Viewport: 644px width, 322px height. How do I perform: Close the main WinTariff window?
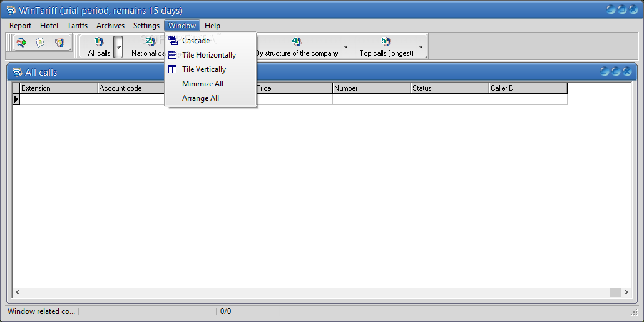pyautogui.click(x=634, y=9)
